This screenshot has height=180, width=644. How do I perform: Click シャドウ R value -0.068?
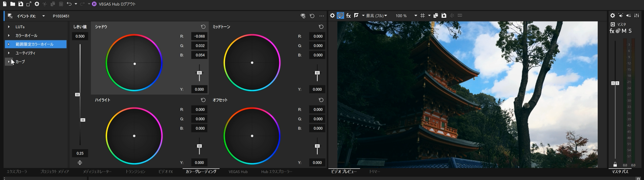(199, 36)
